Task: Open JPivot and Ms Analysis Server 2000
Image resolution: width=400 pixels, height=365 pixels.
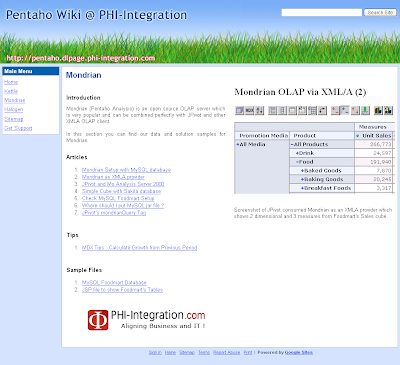Action: [123, 184]
